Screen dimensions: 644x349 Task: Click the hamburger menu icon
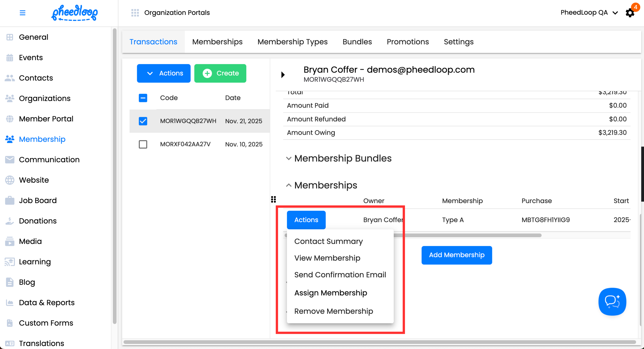23,13
